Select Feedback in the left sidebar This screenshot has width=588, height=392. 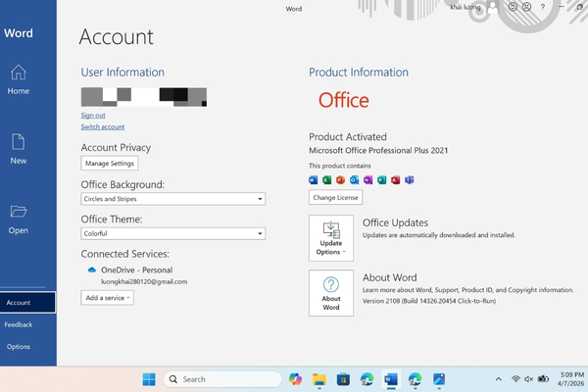click(19, 324)
